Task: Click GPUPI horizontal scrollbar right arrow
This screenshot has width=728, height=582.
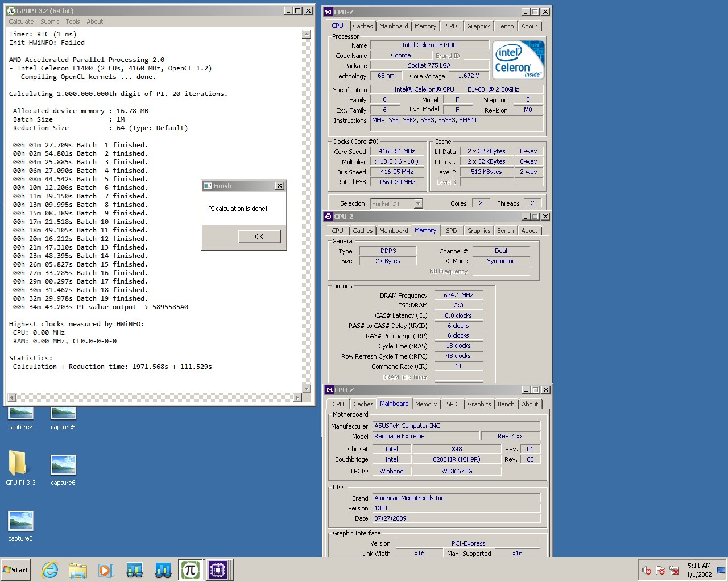Action: click(x=297, y=398)
